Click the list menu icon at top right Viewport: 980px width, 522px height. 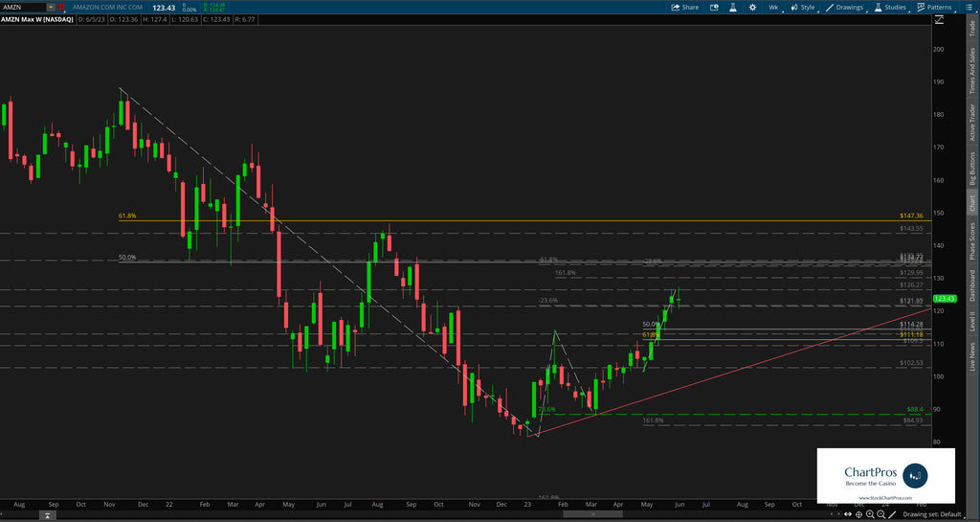coord(970,7)
